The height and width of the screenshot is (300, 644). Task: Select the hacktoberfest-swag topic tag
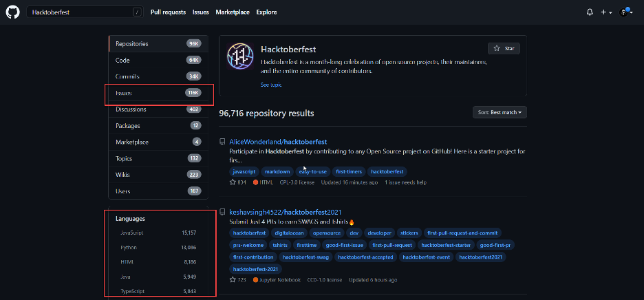click(305, 257)
